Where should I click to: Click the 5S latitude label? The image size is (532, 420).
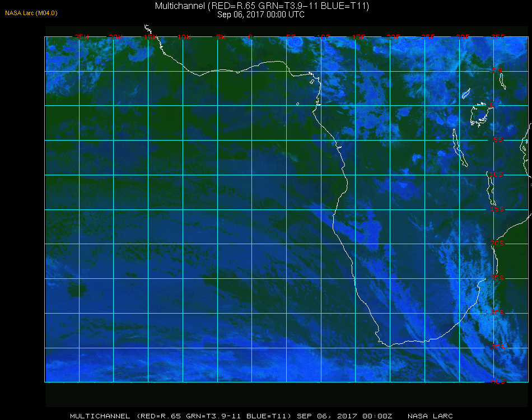pos(498,140)
